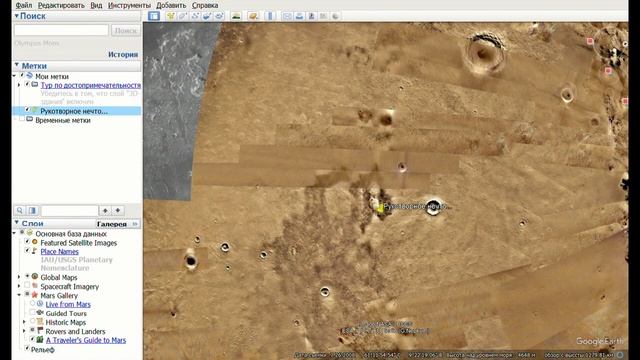Expand the Тур по достопримечательностям folder
The width and height of the screenshot is (640, 360).
tap(19, 85)
